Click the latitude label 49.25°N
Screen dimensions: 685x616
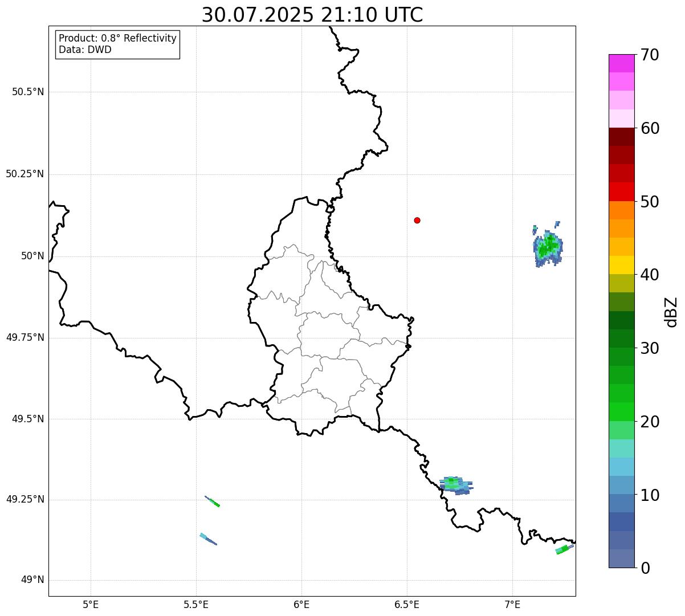tap(25, 500)
